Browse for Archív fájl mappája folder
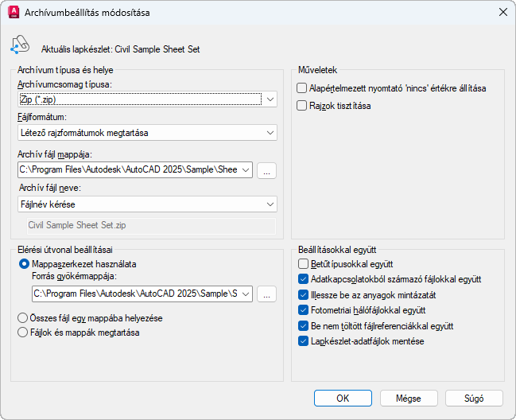This screenshot has width=516, height=420. point(267,170)
